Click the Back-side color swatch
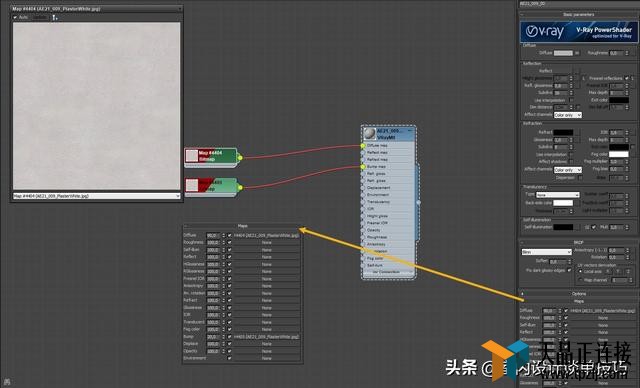Screen dimensions: 640x388 pos(563,203)
